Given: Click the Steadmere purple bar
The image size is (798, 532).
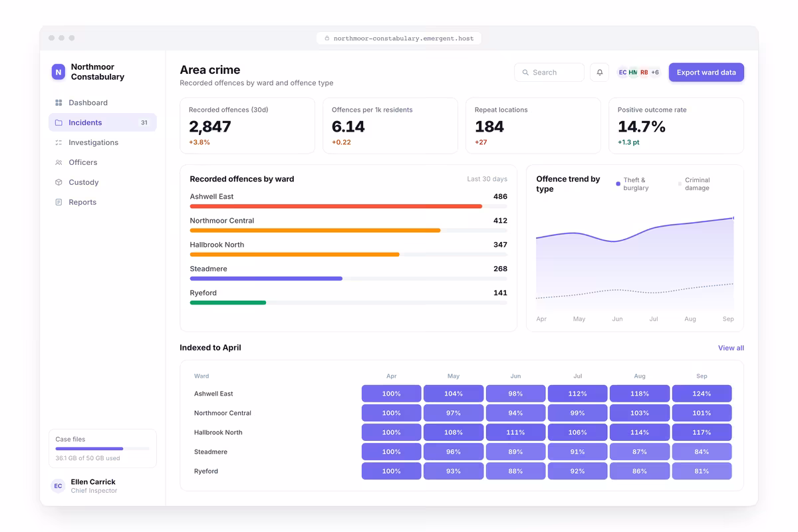Looking at the screenshot, I should 266,279.
